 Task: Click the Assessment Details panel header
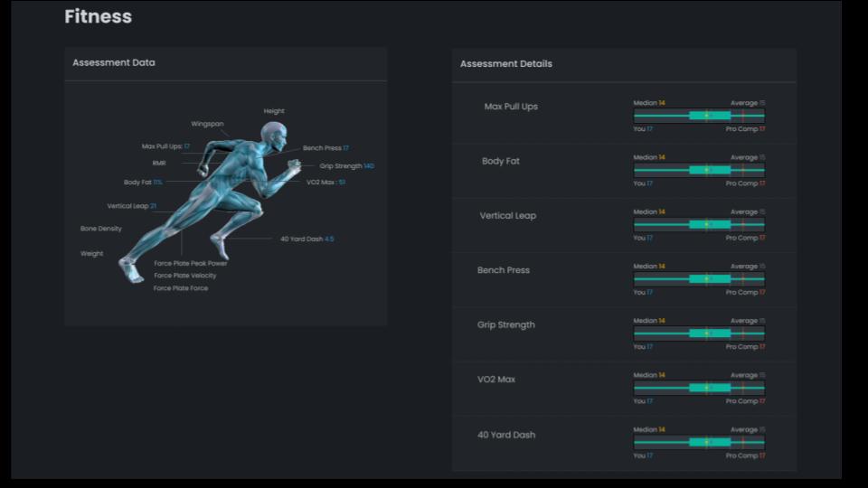point(506,64)
